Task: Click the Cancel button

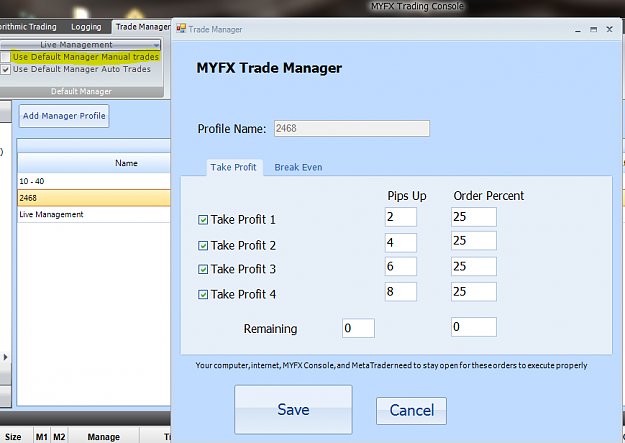Action: (411, 410)
